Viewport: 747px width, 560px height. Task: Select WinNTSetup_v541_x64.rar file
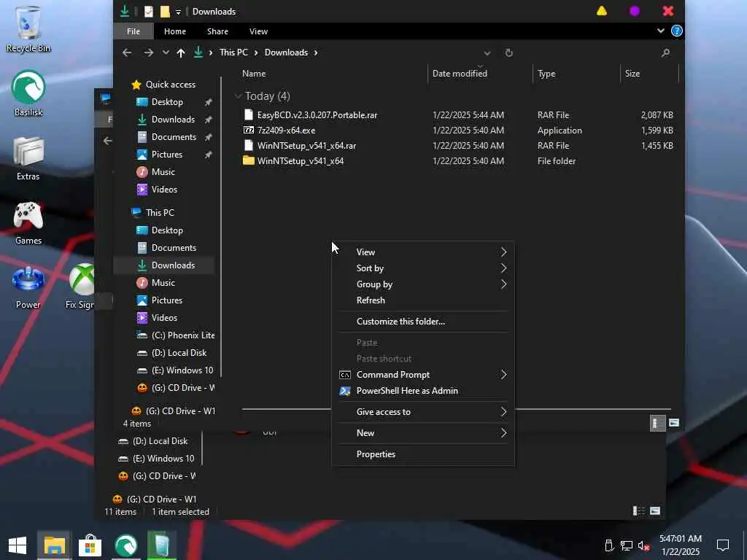click(307, 146)
